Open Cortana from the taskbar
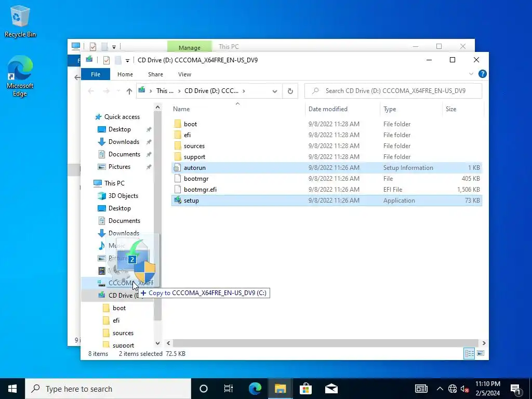This screenshot has width=532, height=399. click(203, 389)
